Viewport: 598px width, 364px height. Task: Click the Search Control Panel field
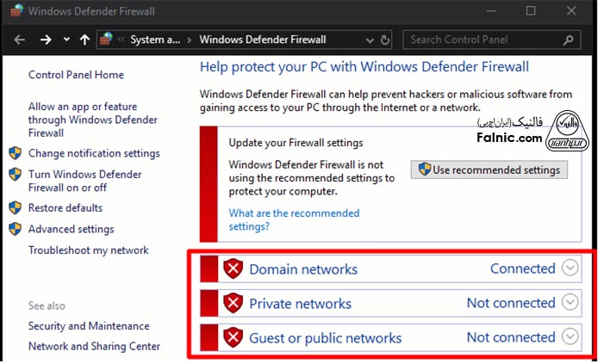click(x=483, y=40)
